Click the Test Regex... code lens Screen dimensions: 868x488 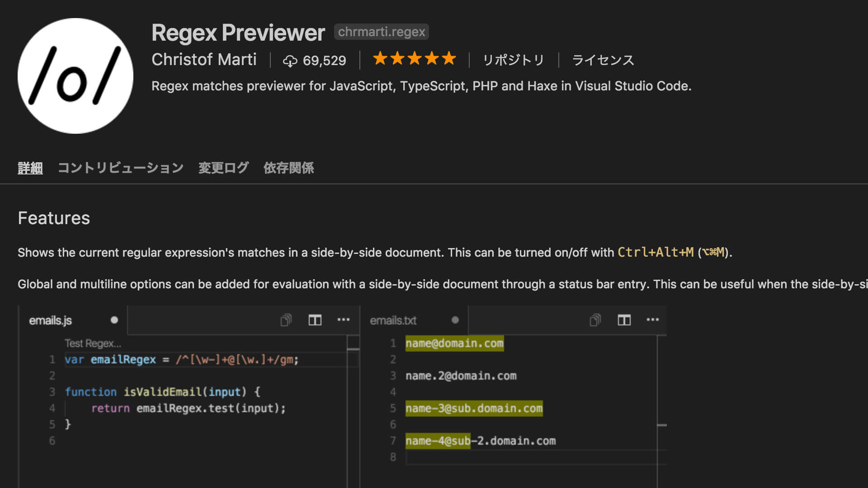point(94,343)
